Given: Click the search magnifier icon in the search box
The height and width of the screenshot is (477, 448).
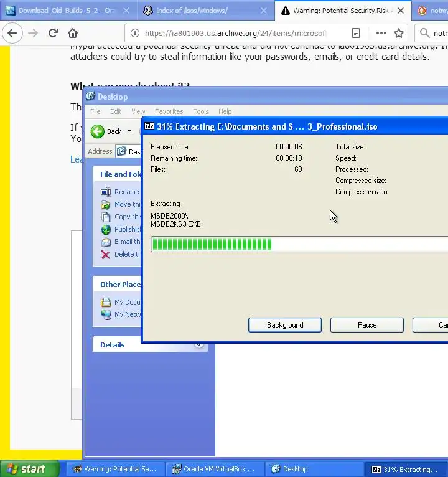Looking at the screenshot, I should point(424,33).
